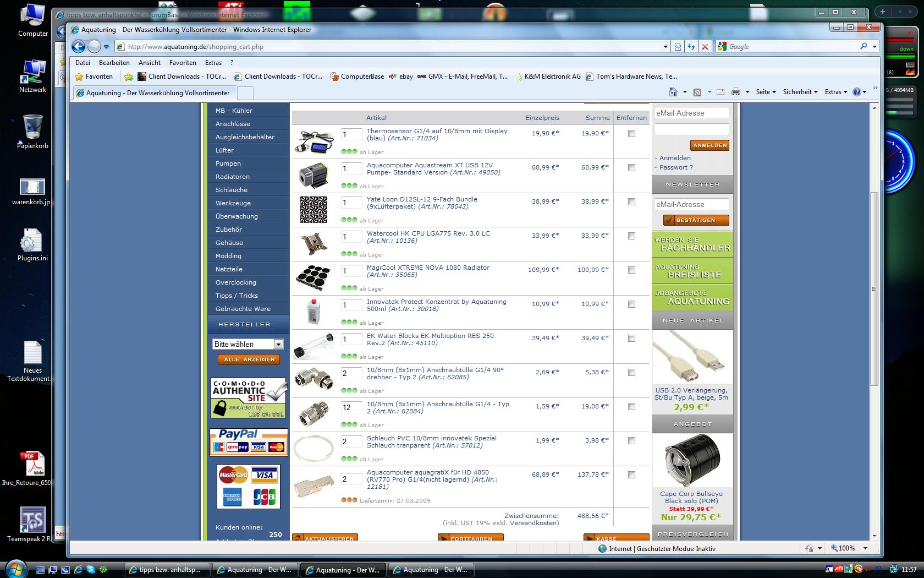Image resolution: width=924 pixels, height=578 pixels.
Task: Click the page vertical scrollbar thumb
Action: pos(874,288)
